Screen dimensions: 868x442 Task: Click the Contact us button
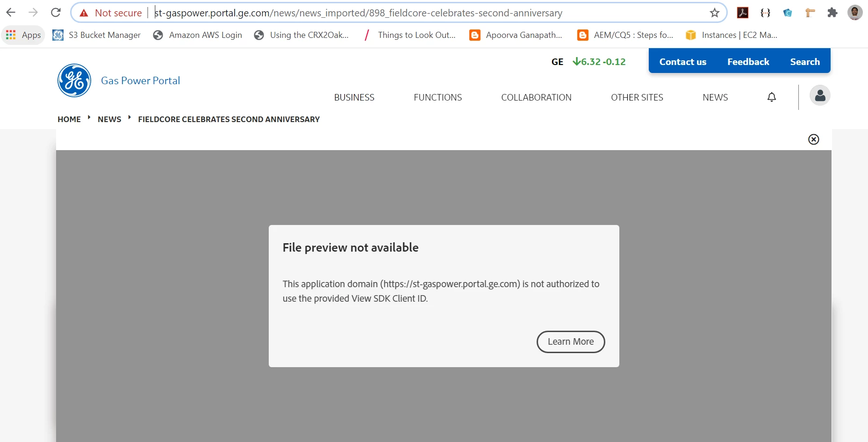(x=682, y=62)
